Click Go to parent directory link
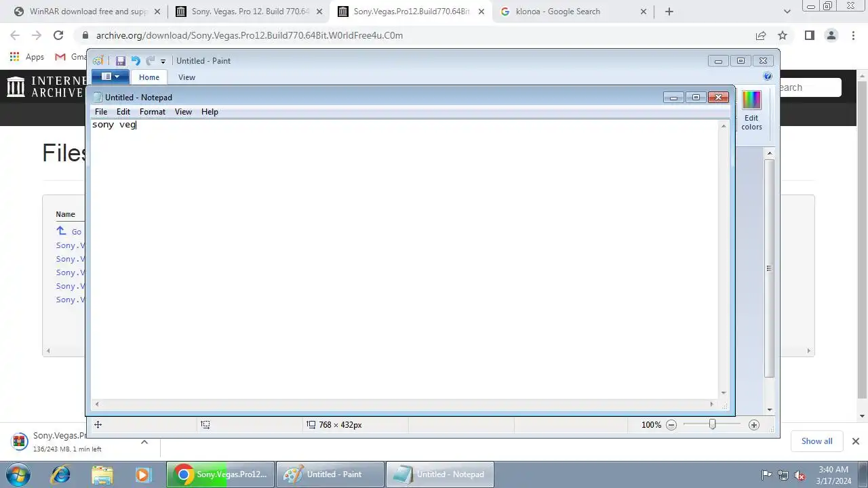This screenshot has width=868, height=488. click(x=68, y=232)
